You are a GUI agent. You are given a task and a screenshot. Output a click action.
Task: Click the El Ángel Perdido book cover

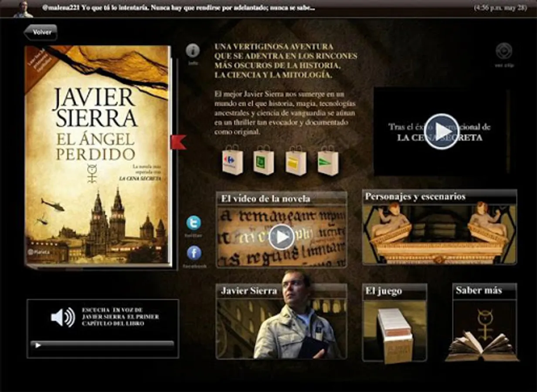98,155
